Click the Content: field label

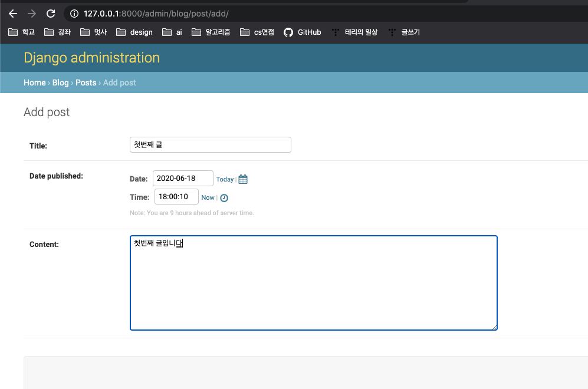[x=44, y=245]
